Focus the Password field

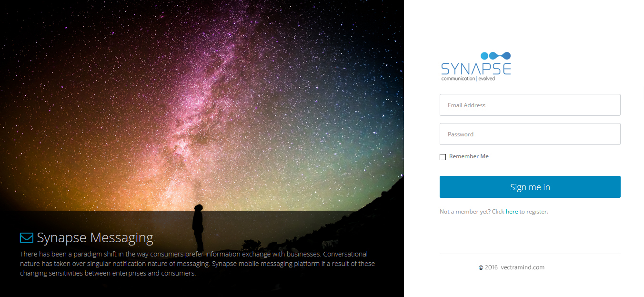pos(530,134)
